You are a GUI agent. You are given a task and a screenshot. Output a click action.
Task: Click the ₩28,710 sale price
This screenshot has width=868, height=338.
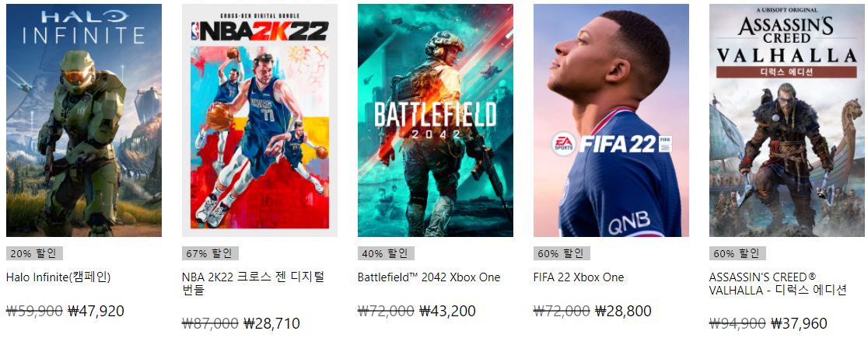tap(271, 323)
